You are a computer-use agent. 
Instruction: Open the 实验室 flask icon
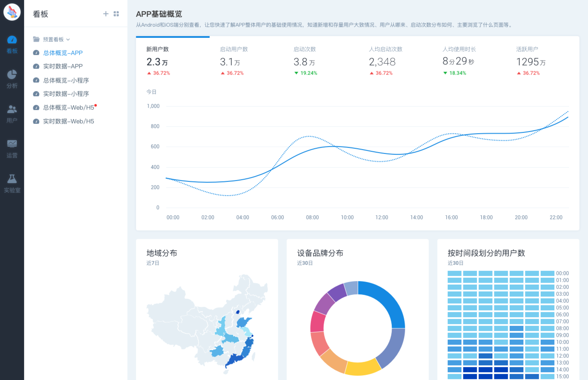12,179
